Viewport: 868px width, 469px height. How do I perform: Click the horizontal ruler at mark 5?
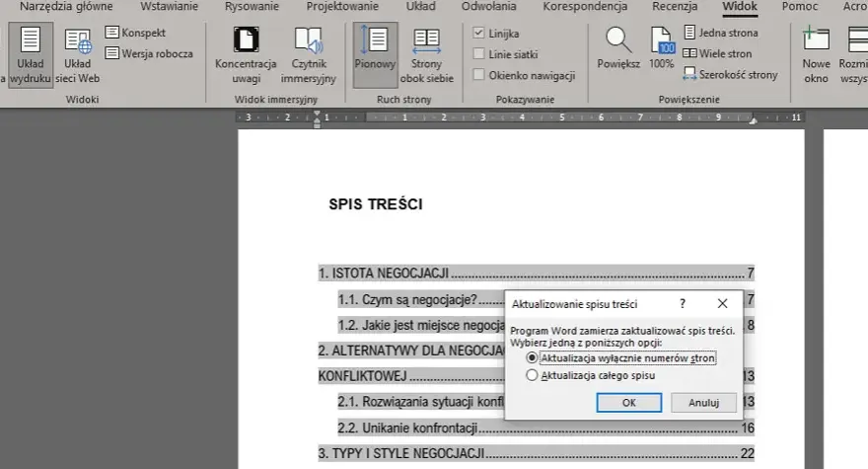pos(561,117)
